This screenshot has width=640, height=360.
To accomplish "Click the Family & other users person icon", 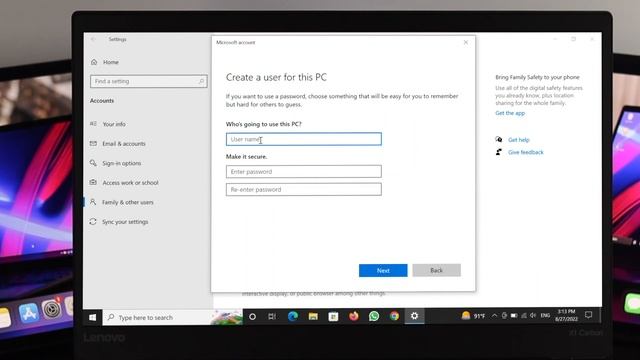I will click(x=93, y=202).
